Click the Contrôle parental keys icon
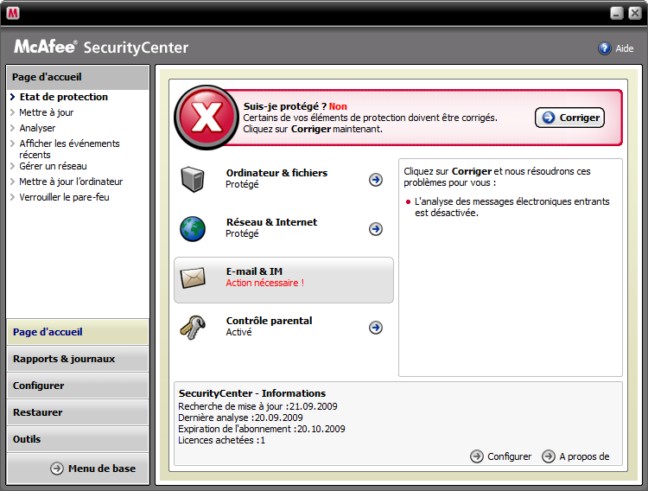This screenshot has height=491, width=648. click(x=193, y=327)
